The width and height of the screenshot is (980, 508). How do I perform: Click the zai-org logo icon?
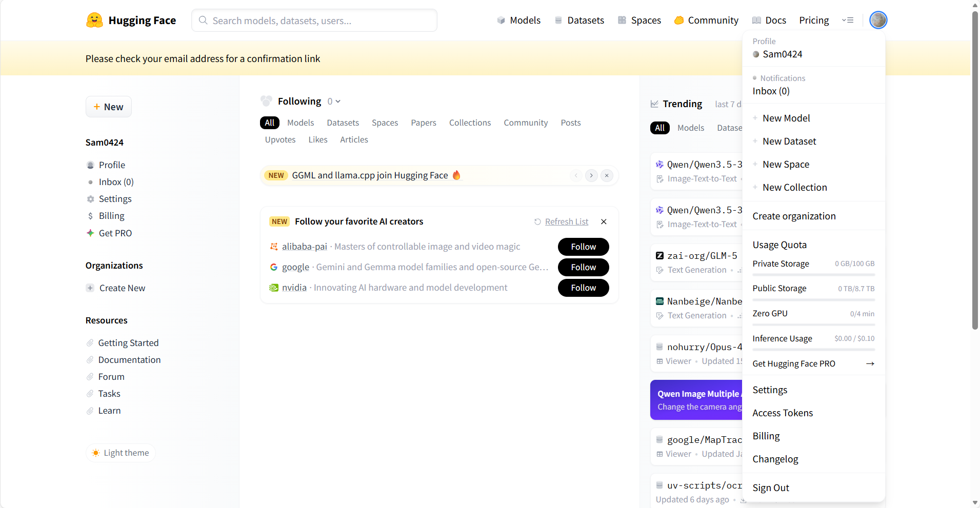pos(659,256)
